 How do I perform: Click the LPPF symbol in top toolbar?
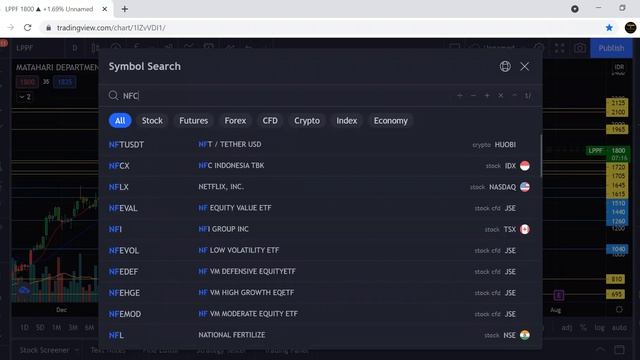tap(24, 48)
